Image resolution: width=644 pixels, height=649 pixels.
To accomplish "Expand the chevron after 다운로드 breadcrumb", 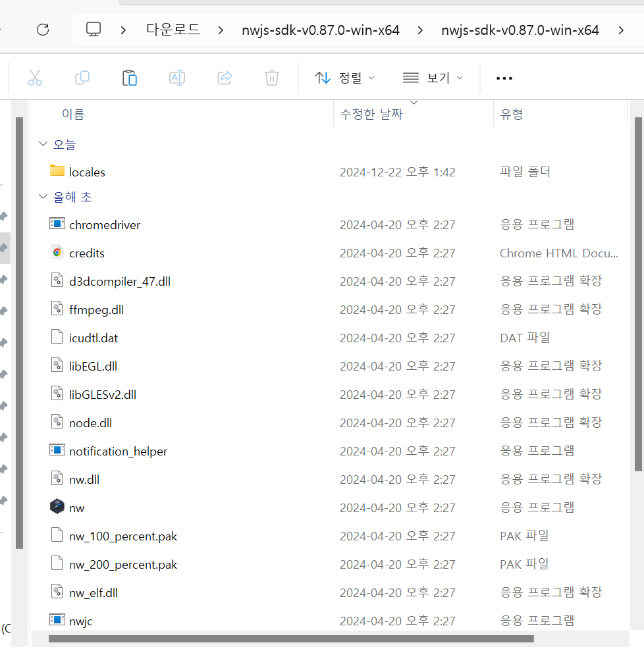I will point(221,30).
